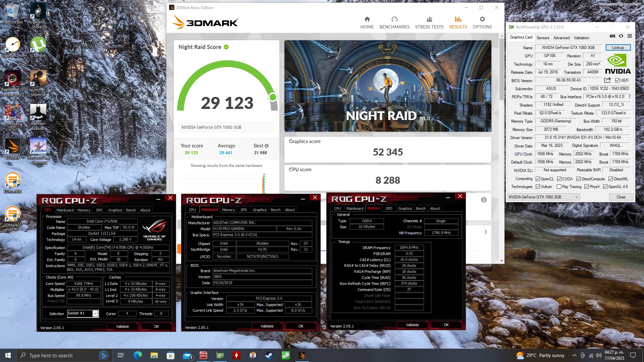Viewport: 644px width, 362px height.
Task: Open the Bench tab in the middle CPU-Z window
Action: click(275, 210)
